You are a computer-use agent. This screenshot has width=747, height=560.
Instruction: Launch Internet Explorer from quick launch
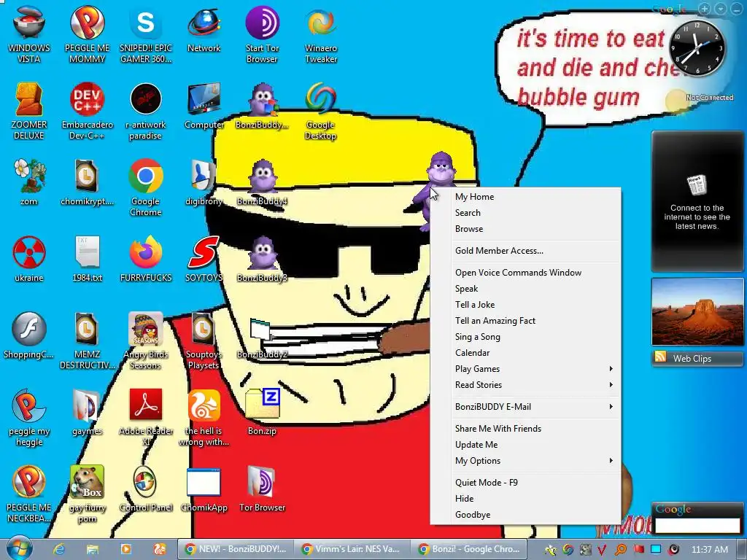(x=59, y=549)
